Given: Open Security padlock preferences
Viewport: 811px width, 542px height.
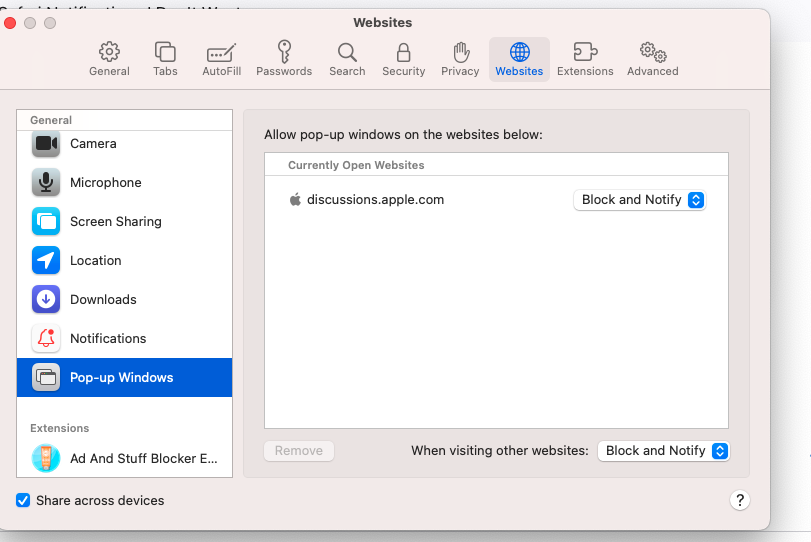Looking at the screenshot, I should pos(403,59).
